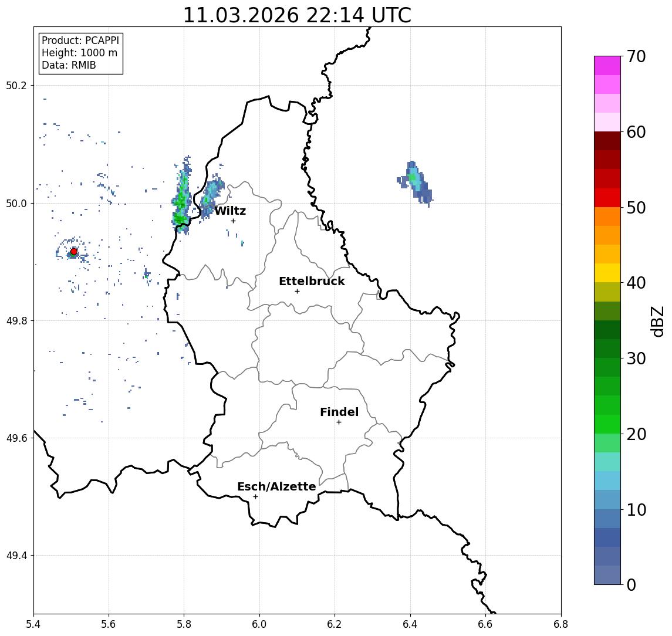
Task: Click the red radar location marker
Action: click(74, 252)
